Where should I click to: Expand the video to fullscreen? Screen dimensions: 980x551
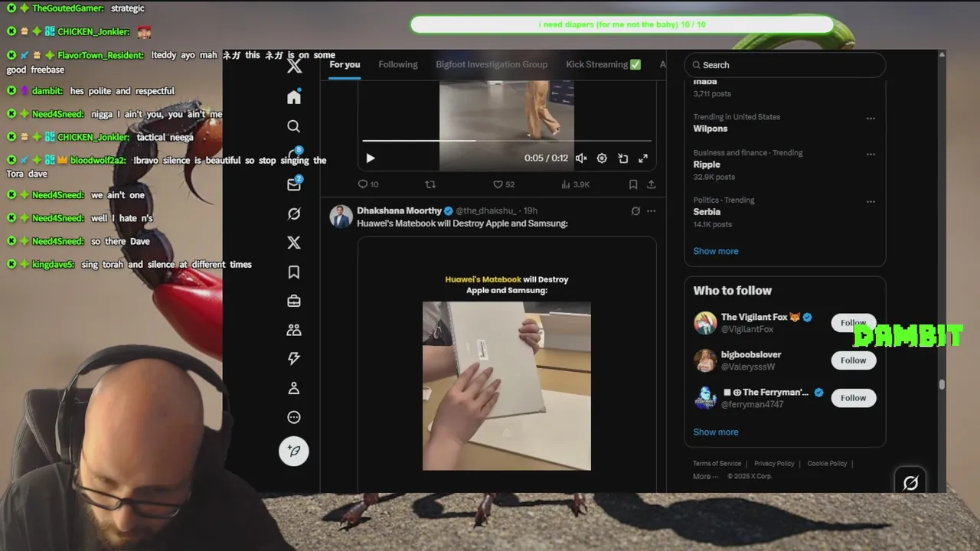click(643, 158)
